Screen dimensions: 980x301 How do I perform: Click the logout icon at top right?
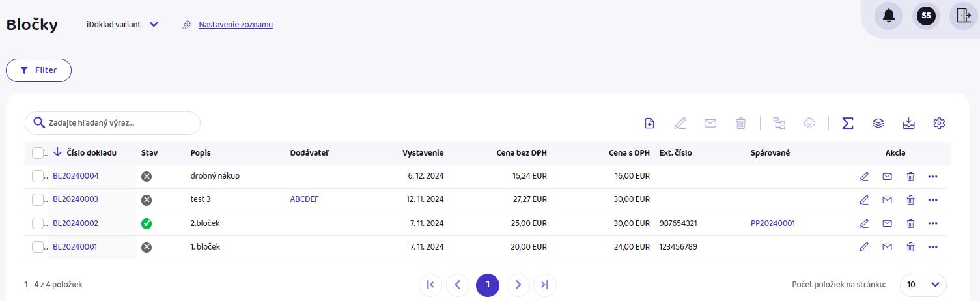pyautogui.click(x=963, y=16)
